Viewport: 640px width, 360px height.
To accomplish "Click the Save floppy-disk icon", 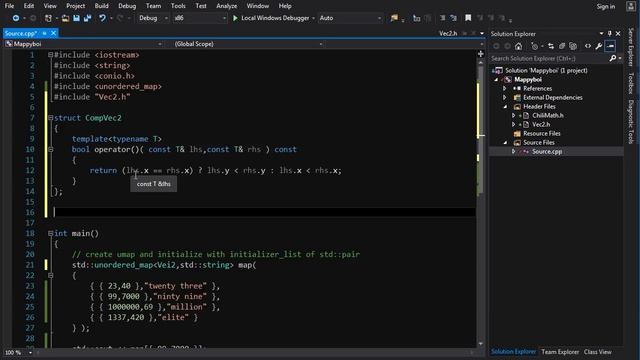I will 76,18.
